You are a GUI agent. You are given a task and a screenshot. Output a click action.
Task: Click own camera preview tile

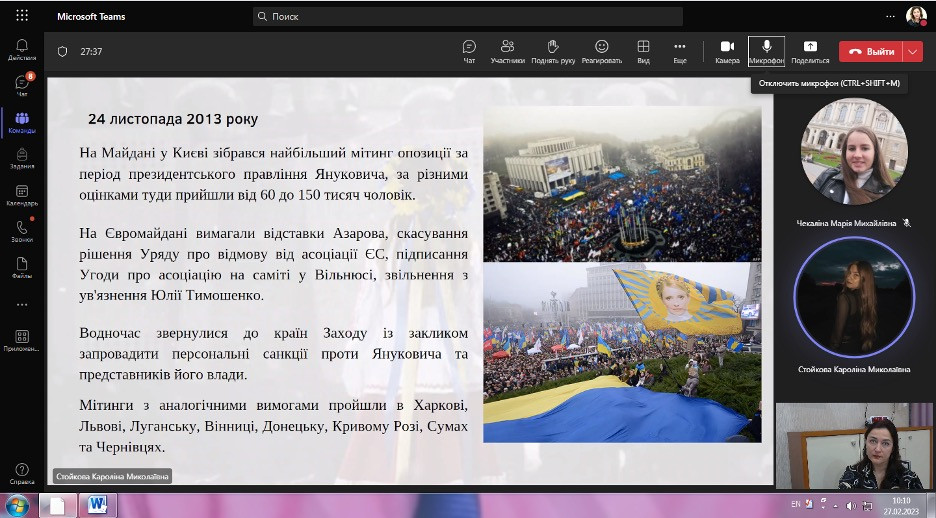tap(854, 446)
